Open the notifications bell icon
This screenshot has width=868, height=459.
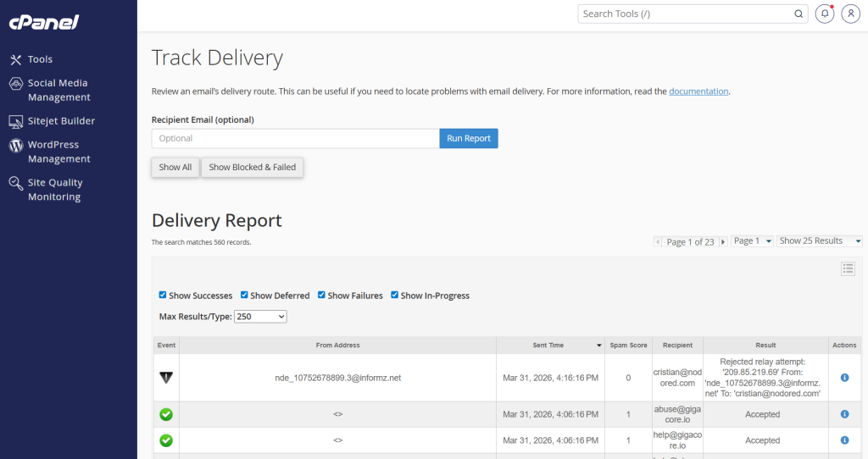point(824,14)
